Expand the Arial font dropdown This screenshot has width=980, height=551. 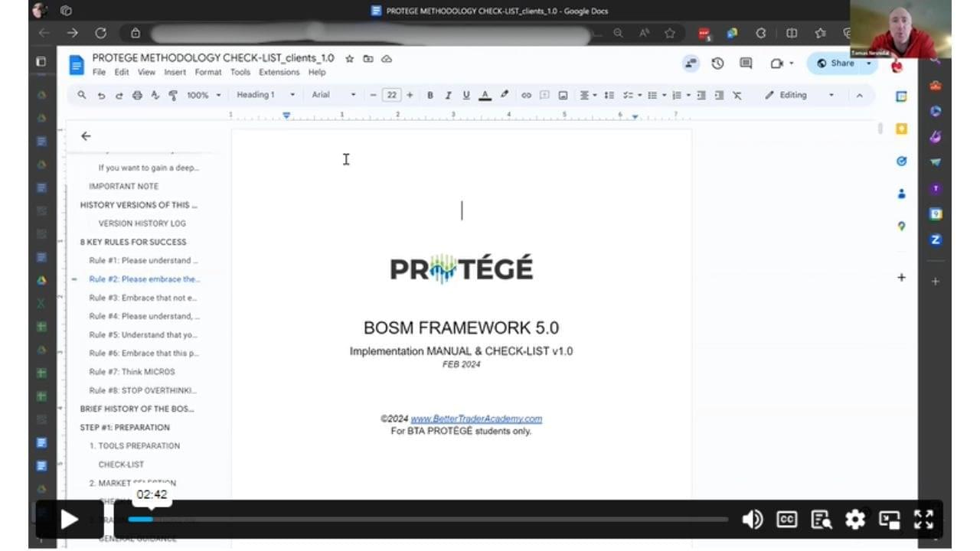[333, 95]
